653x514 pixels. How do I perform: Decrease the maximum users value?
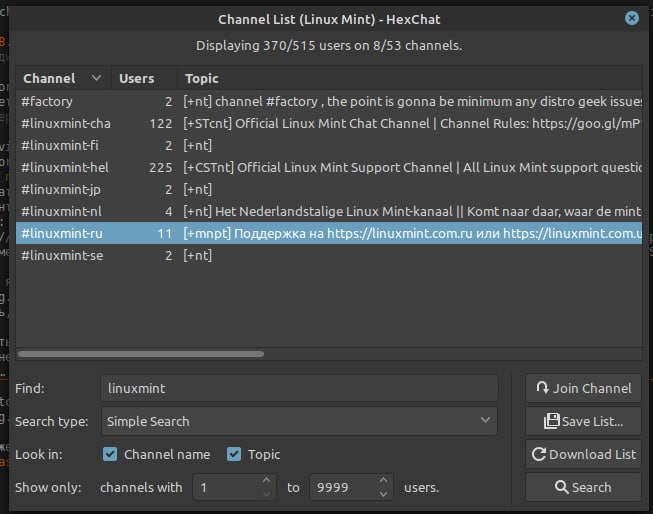click(x=384, y=494)
